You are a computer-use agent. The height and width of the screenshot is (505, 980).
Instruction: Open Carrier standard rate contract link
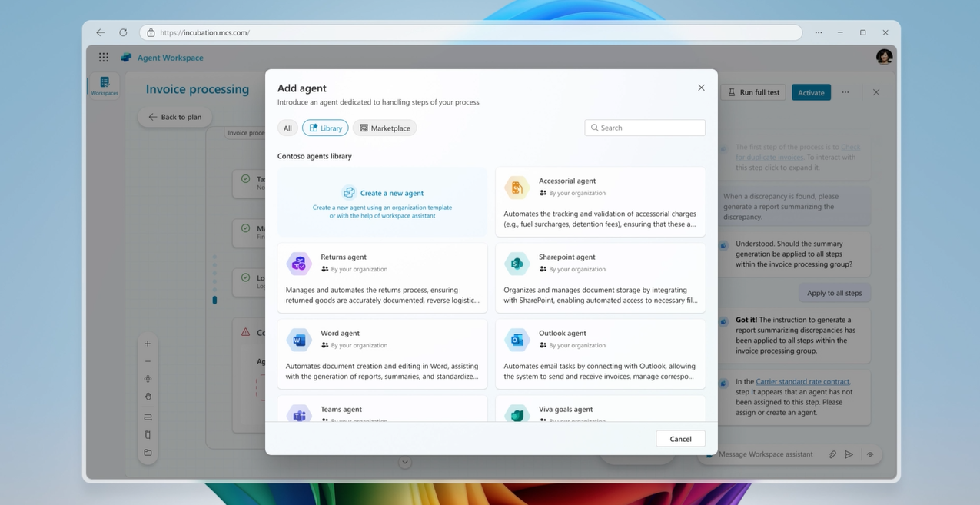coord(802,381)
